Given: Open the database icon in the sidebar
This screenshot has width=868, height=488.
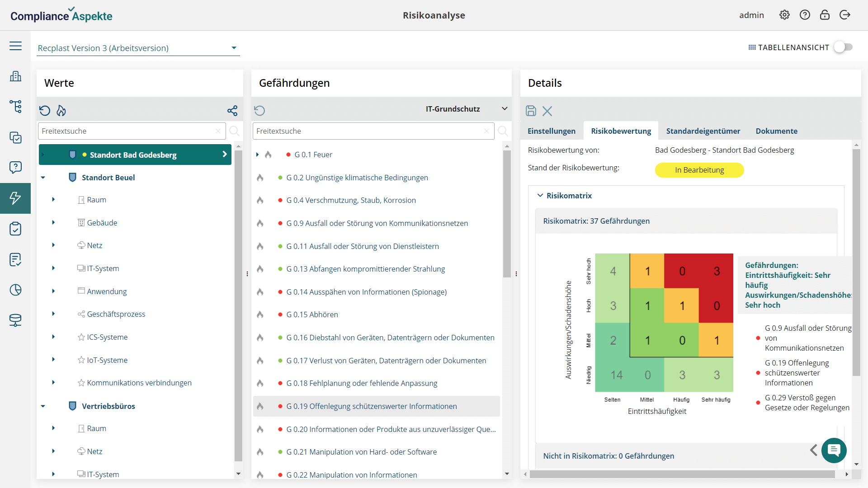Looking at the screenshot, I should 15,320.
